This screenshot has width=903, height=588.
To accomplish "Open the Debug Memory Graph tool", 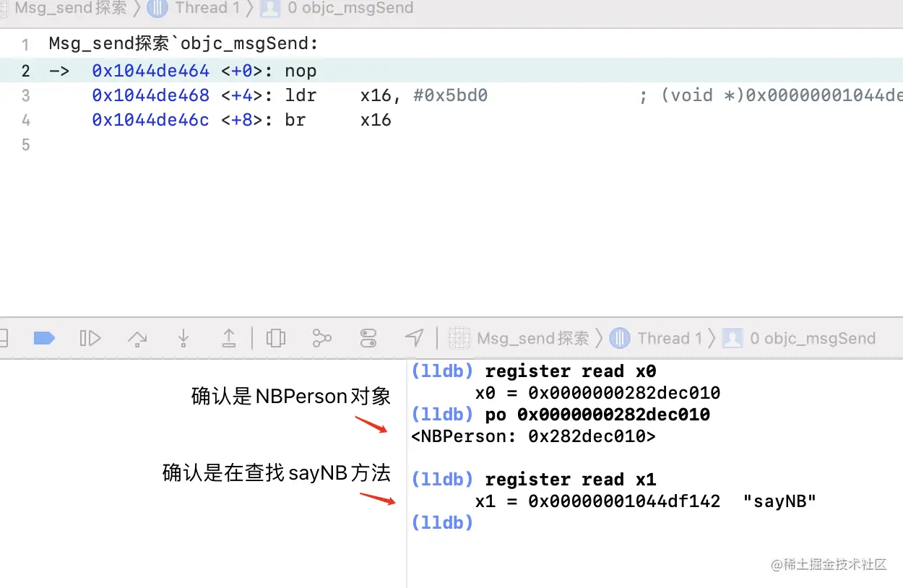I will click(321, 337).
